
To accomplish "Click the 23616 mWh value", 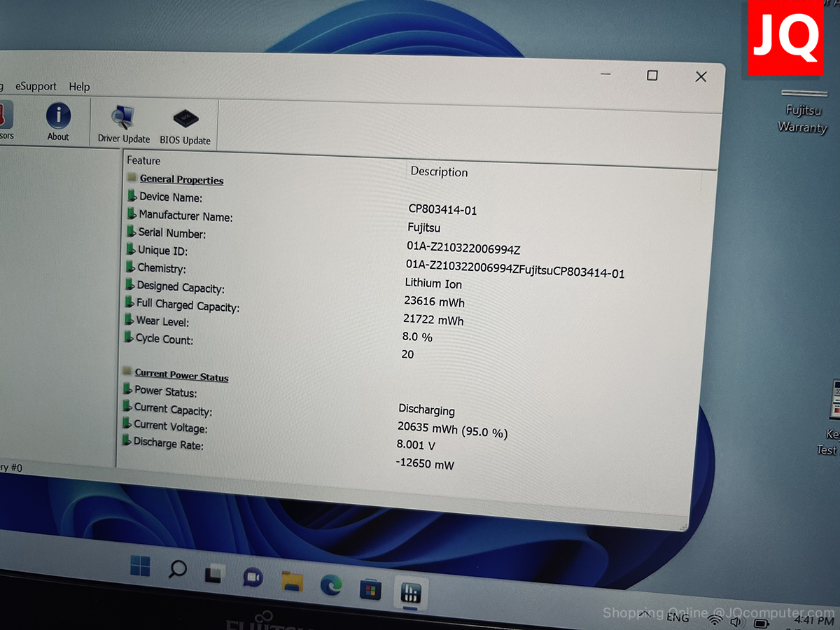I will 434,302.
